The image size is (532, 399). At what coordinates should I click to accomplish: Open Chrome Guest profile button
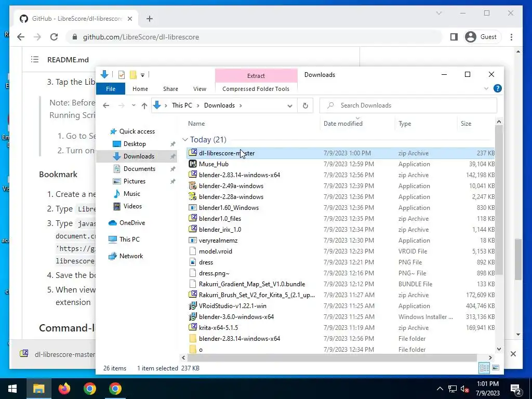(482, 37)
